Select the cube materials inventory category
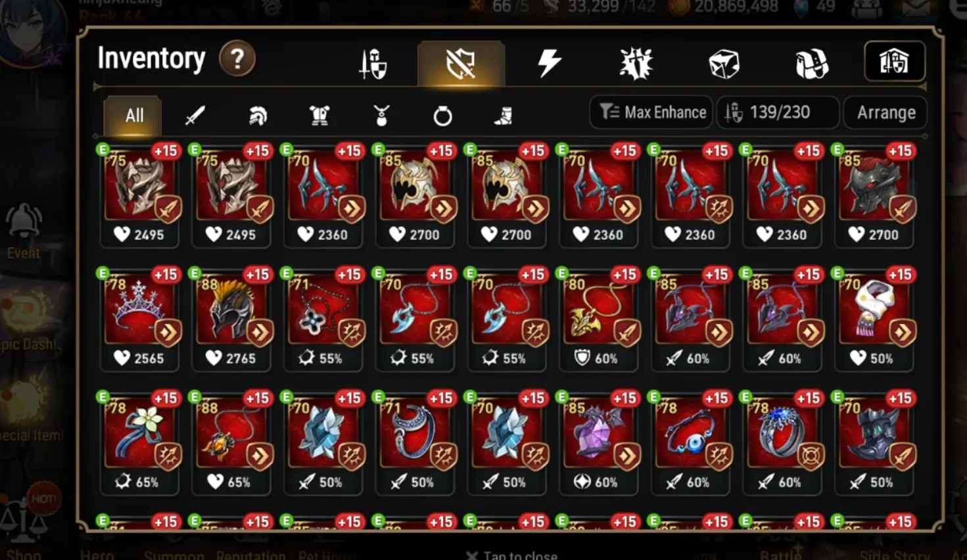 coord(724,64)
